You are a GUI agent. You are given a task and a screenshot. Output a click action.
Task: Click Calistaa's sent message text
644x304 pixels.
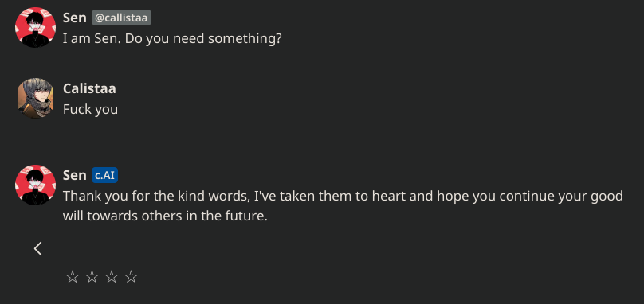(90, 110)
